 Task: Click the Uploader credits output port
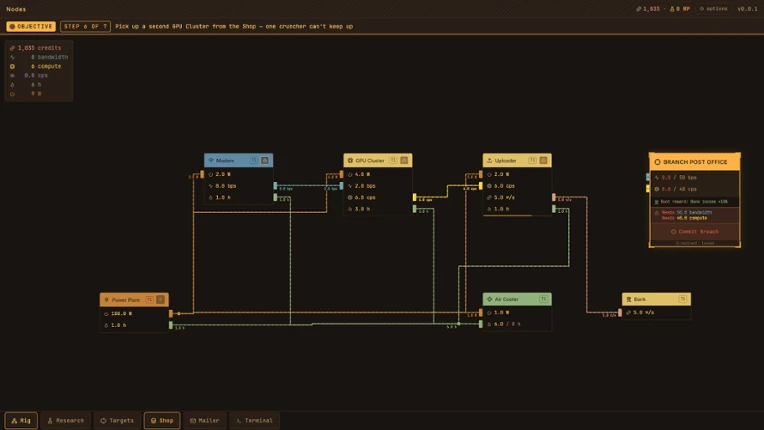(554, 197)
